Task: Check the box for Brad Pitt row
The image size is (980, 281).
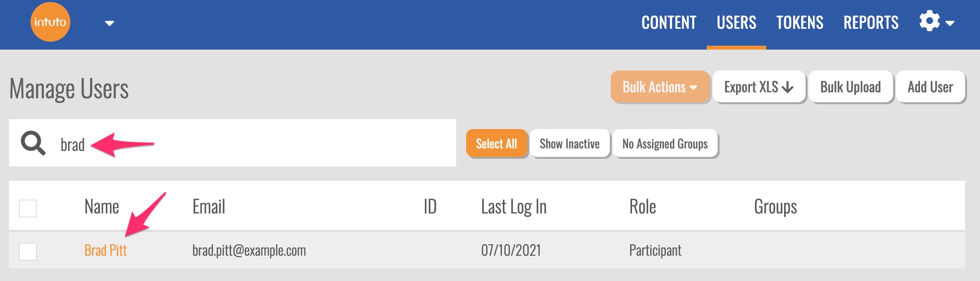Action: pyautogui.click(x=28, y=251)
